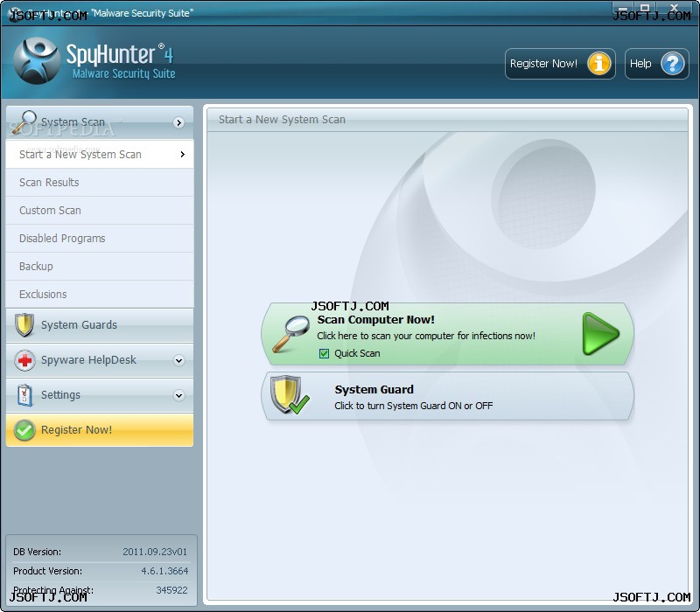This screenshot has width=700, height=612.
Task: Select Start a New System Scan menu item
Action: (100, 155)
